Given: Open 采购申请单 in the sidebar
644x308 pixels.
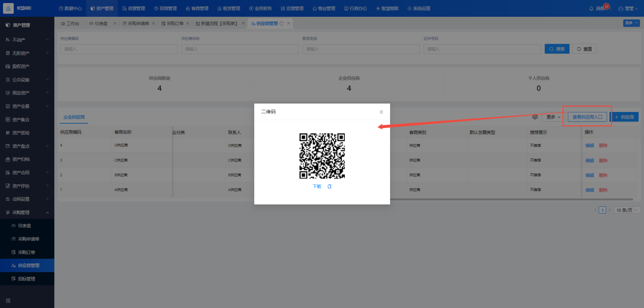Looking at the screenshot, I should coord(27,239).
